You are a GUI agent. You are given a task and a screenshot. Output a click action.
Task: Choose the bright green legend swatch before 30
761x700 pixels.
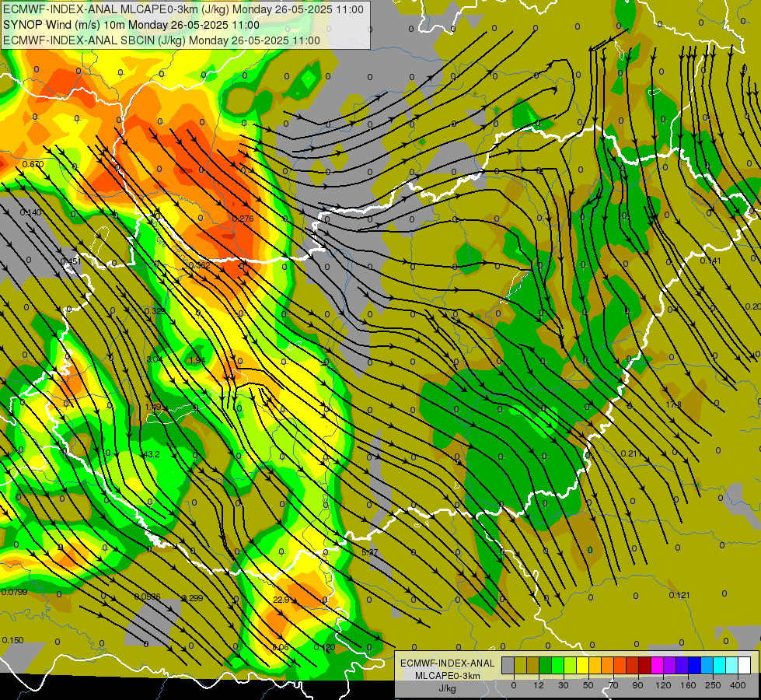pos(558,665)
